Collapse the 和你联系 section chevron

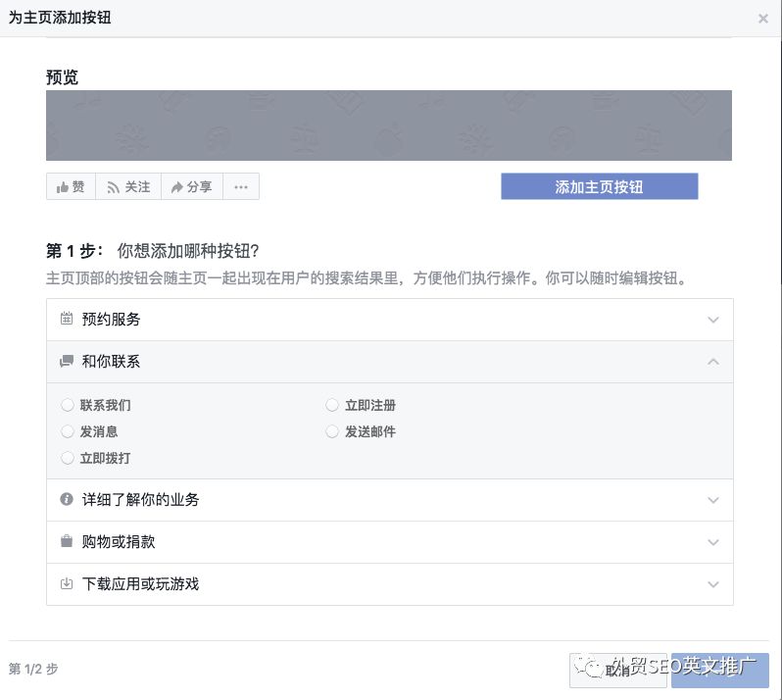coord(713,362)
